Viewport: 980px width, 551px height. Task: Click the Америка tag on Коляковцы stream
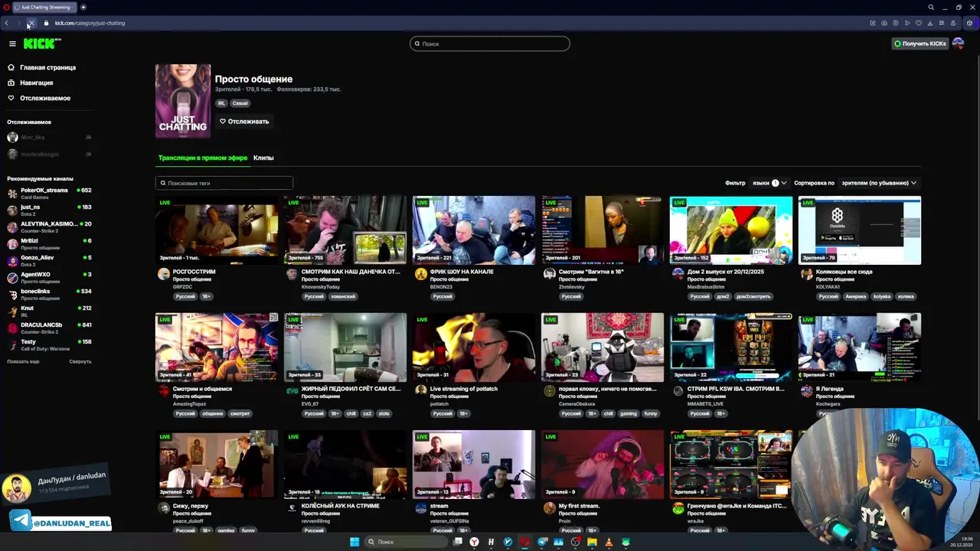pyautogui.click(x=855, y=296)
